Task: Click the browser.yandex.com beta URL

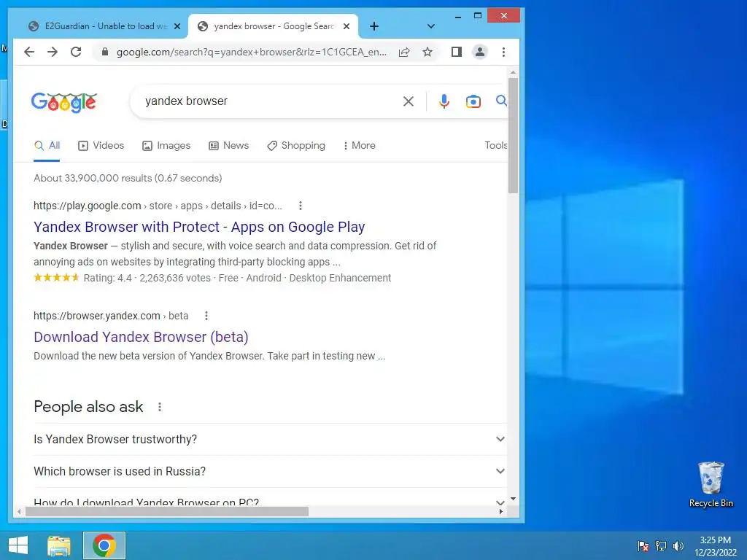Action: [x=111, y=316]
